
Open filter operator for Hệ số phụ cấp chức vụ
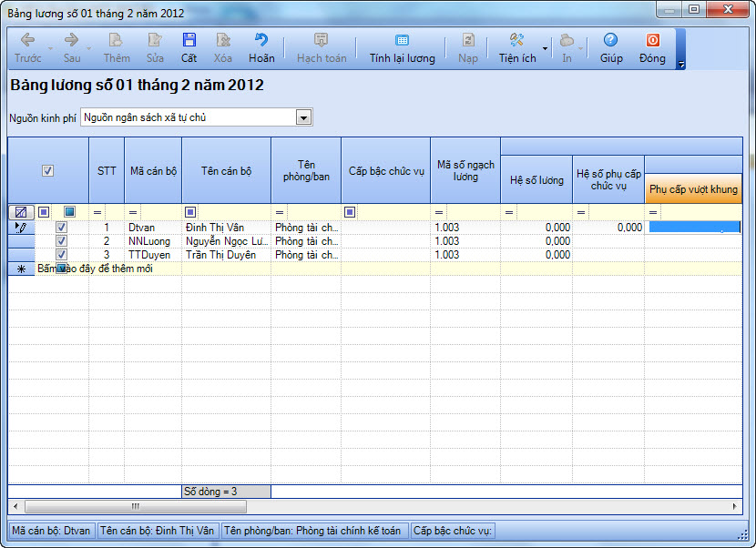(581, 212)
